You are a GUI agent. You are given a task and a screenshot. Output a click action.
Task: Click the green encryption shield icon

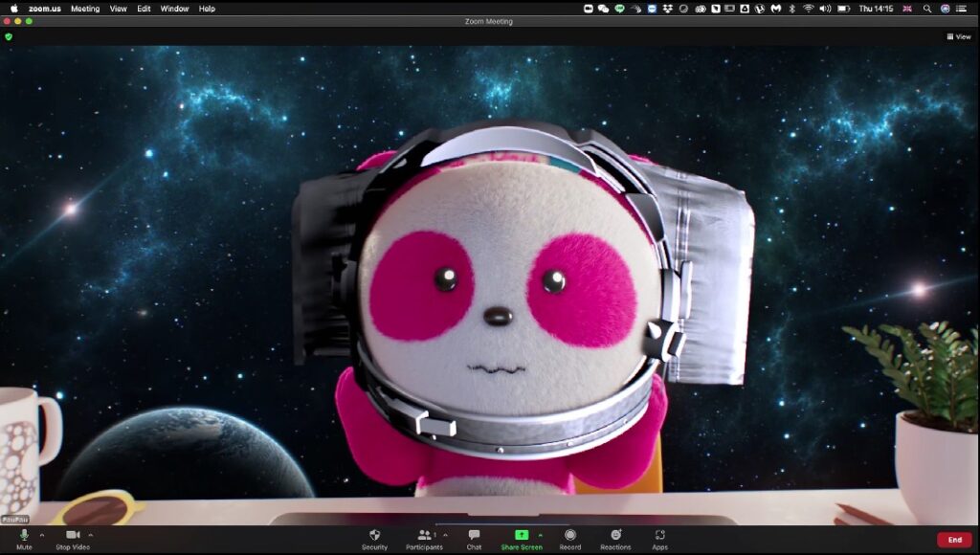coord(8,37)
